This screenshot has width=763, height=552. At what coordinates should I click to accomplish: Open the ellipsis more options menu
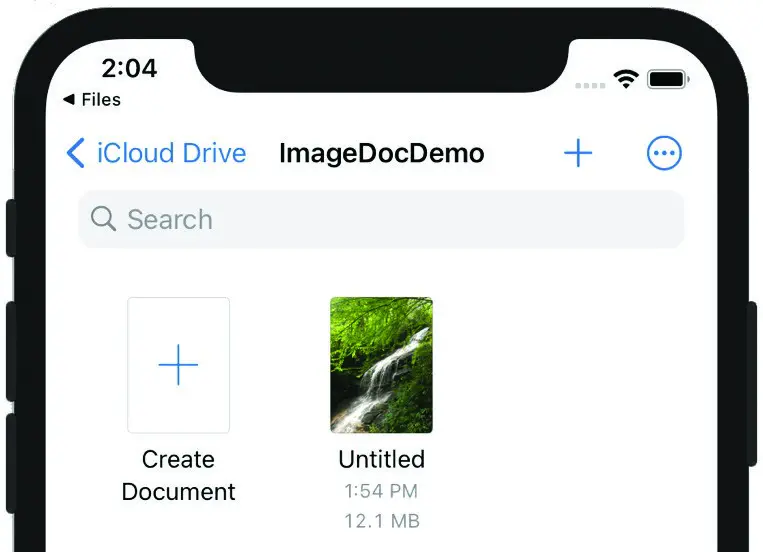(664, 153)
